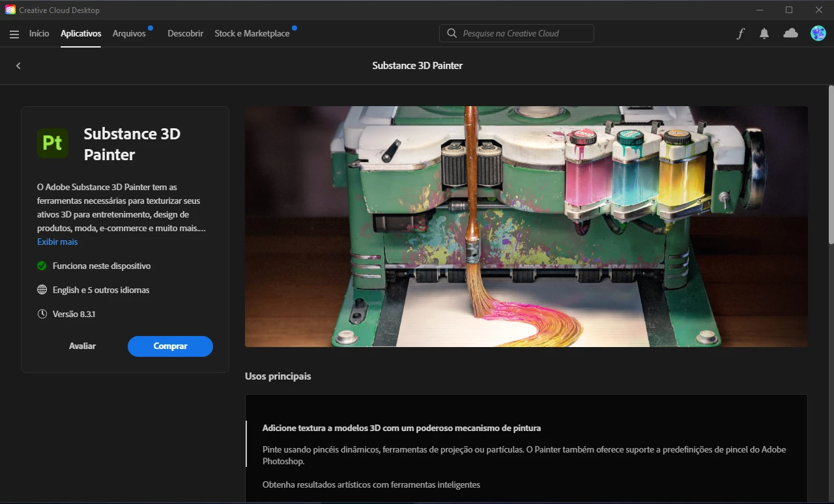
Task: Select the Aplicativos tab
Action: click(x=81, y=33)
